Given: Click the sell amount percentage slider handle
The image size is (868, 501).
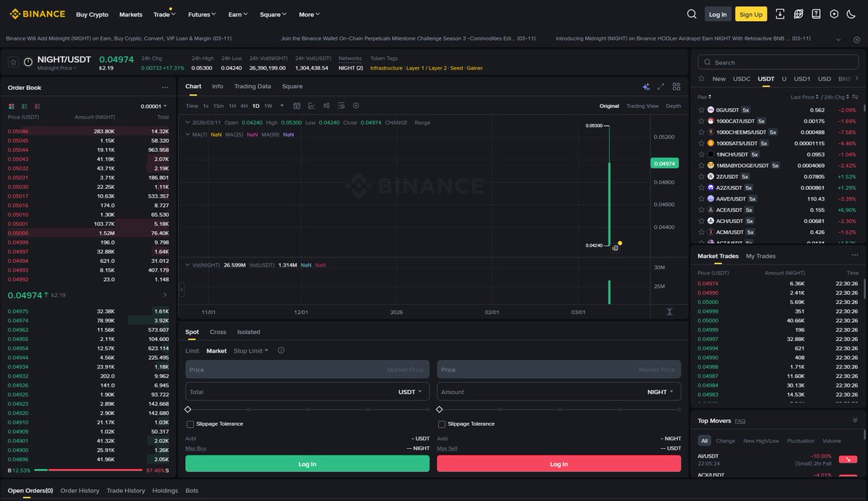Looking at the screenshot, I should 440,409.
